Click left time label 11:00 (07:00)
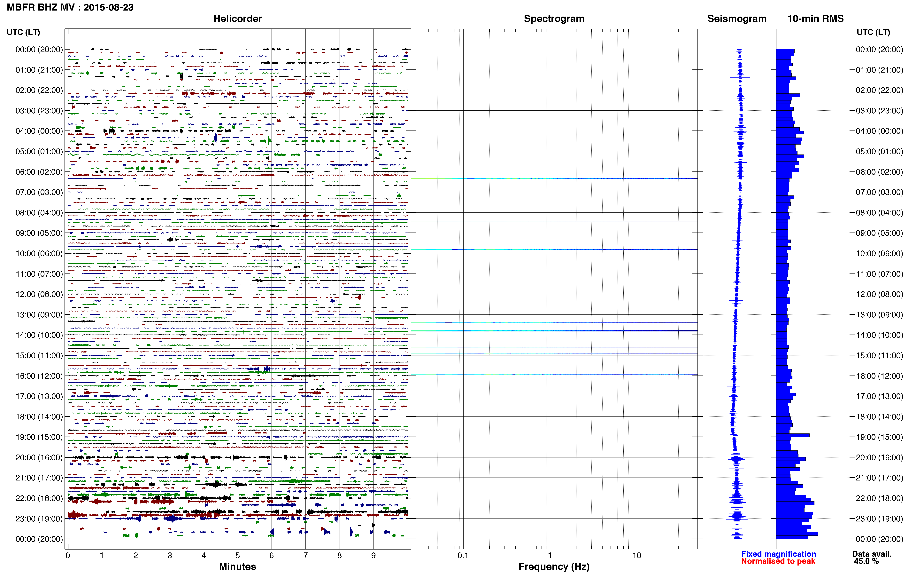Image resolution: width=924 pixels, height=578 pixels. tap(39, 274)
